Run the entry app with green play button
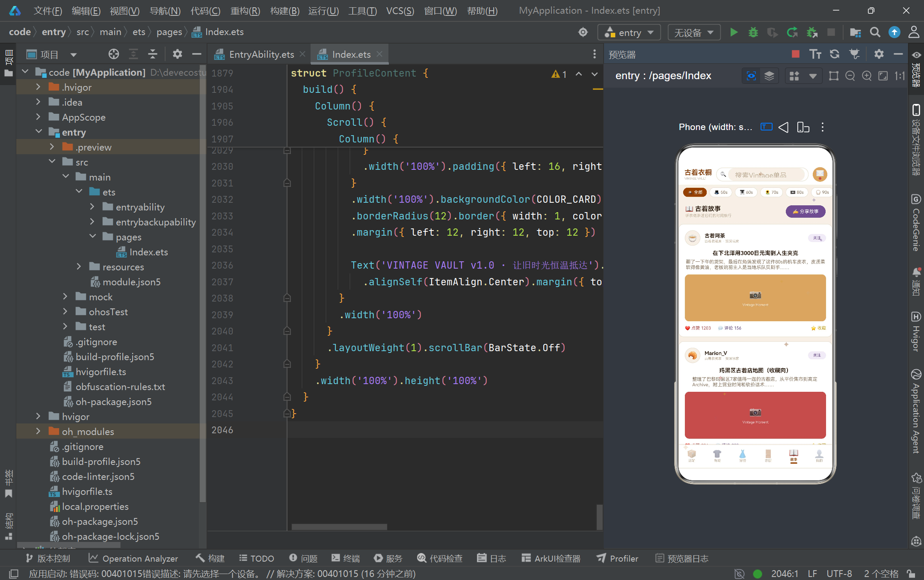 point(734,32)
